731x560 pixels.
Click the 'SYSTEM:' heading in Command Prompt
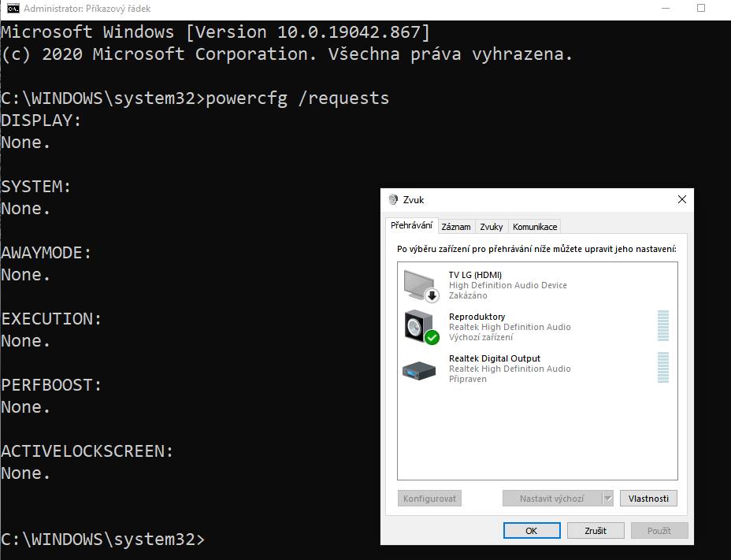[x=36, y=187]
